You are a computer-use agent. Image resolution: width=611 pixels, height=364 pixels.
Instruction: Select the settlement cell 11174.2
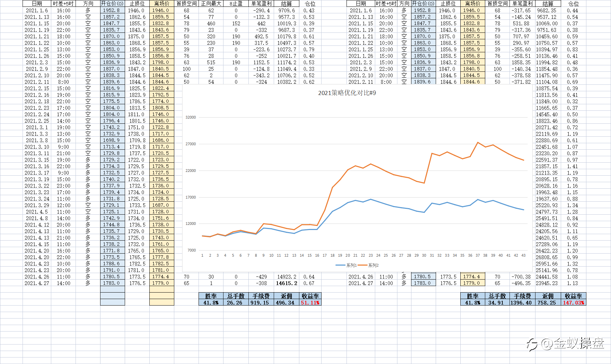[x=286, y=63]
